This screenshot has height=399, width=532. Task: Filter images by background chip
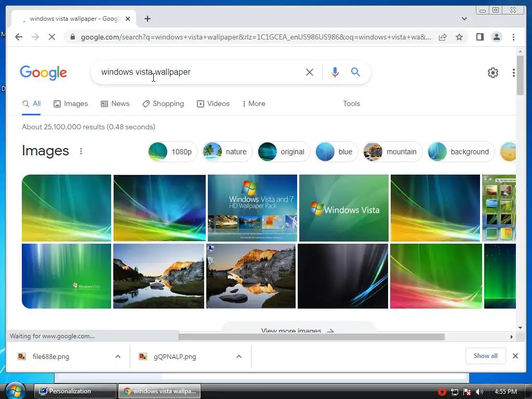(461, 152)
